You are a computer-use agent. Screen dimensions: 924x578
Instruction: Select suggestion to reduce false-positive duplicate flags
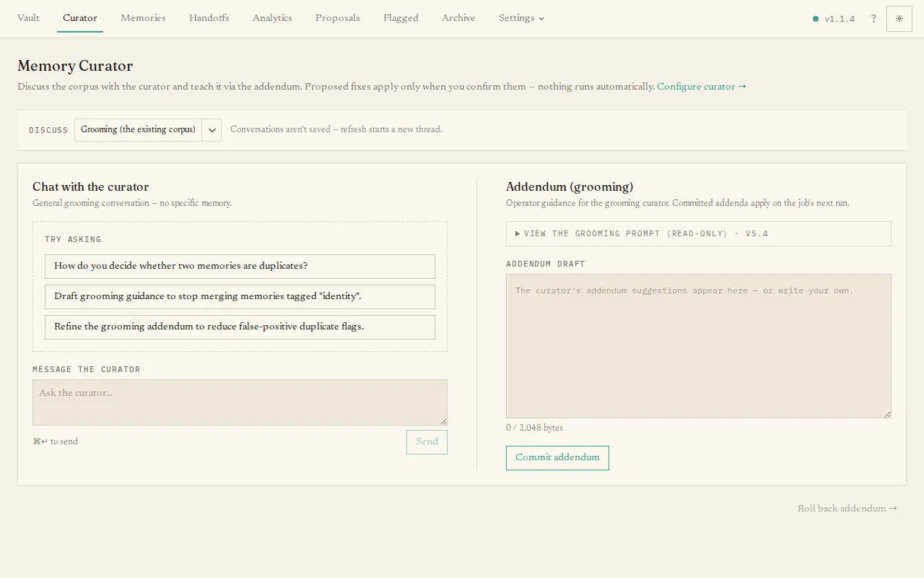[x=240, y=327]
